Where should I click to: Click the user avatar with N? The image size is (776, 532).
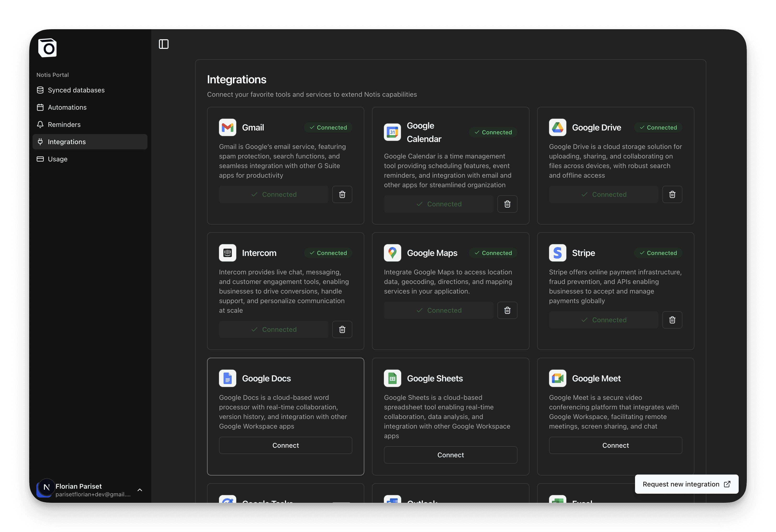[46, 487]
